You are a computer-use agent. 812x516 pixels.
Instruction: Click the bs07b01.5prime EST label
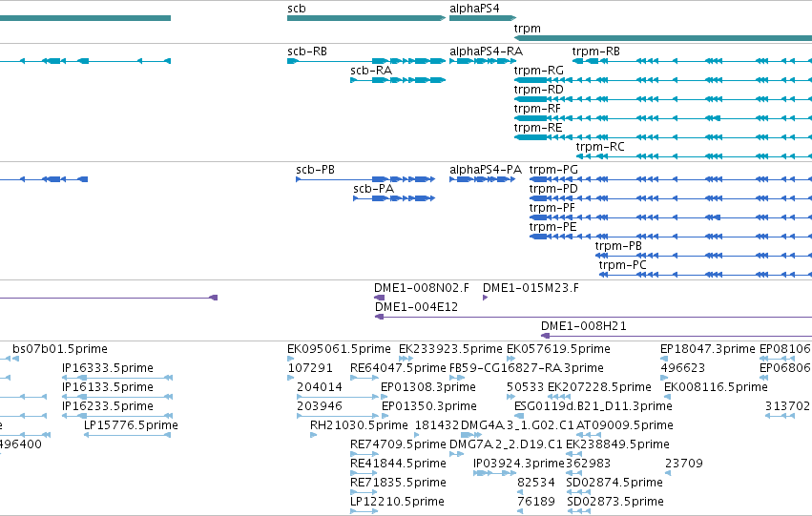coord(60,349)
